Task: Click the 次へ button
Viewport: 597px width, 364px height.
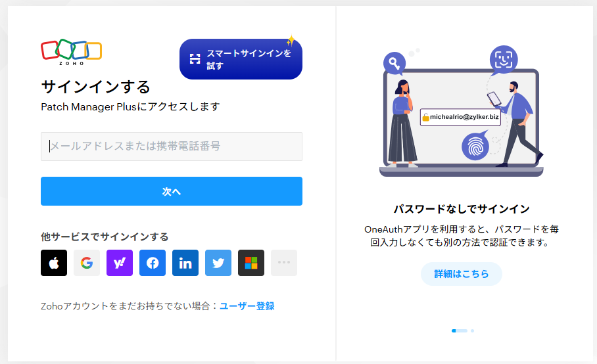Action: coord(172,191)
